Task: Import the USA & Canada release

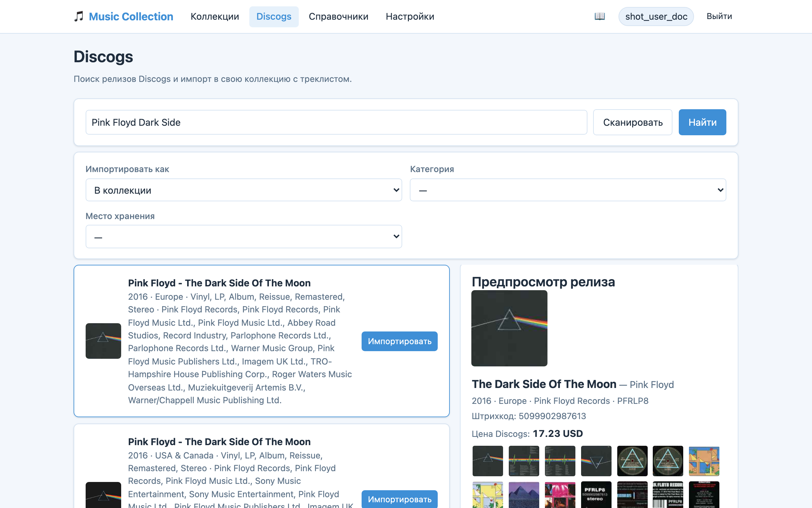Action: pyautogui.click(x=399, y=499)
